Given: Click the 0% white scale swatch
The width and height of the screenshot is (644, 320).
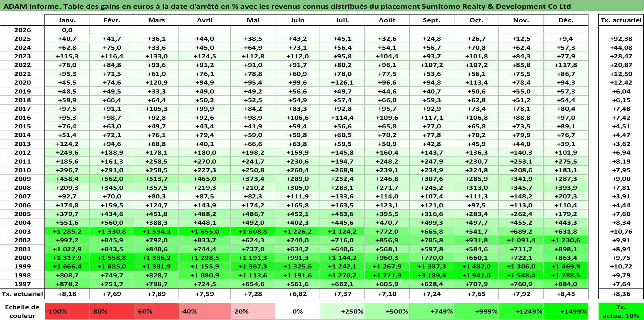Looking at the screenshot, I should click(297, 311).
